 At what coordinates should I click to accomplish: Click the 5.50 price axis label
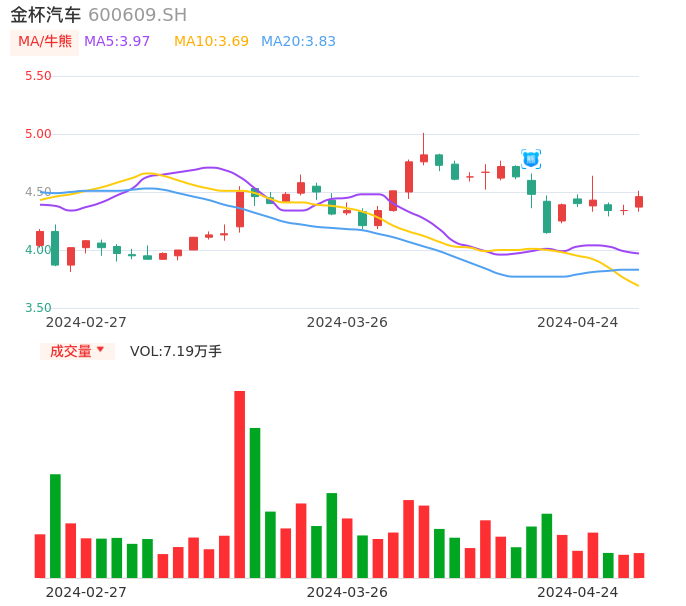pyautogui.click(x=38, y=76)
